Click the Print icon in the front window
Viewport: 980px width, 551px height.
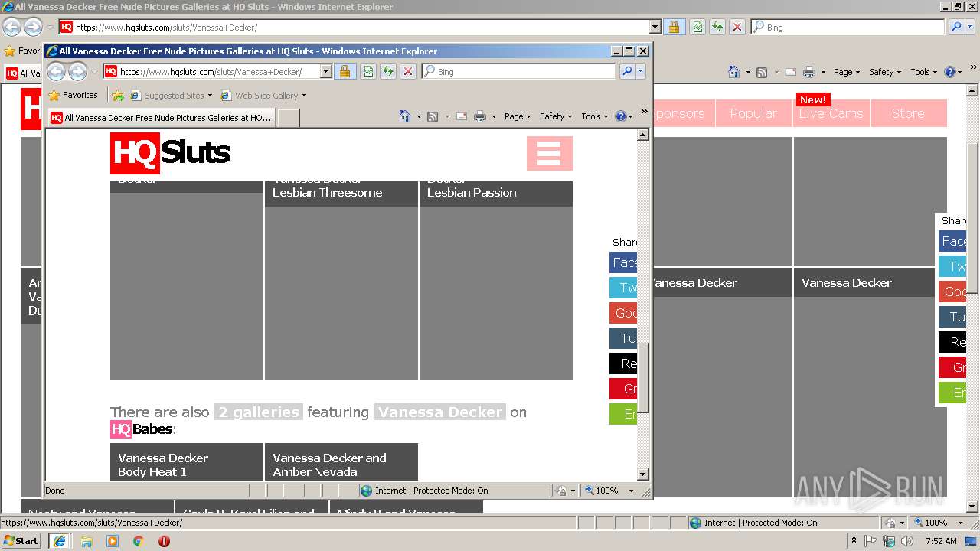pyautogui.click(x=480, y=116)
